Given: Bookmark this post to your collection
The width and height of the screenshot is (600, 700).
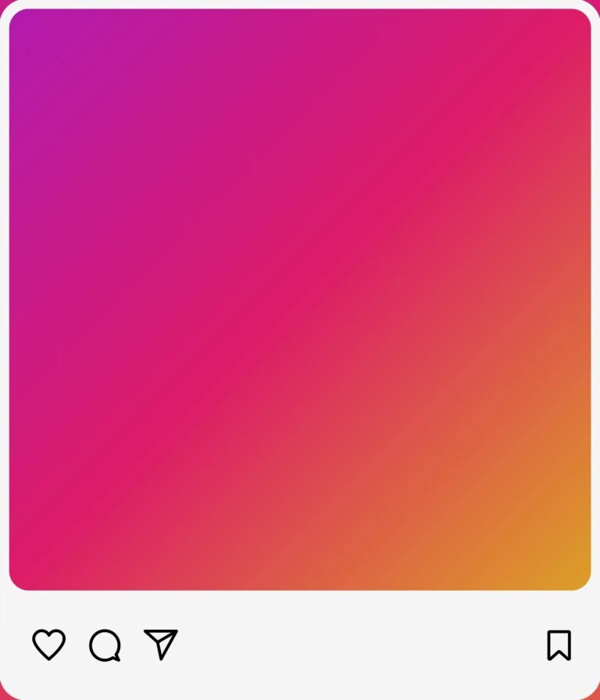Looking at the screenshot, I should [x=559, y=645].
